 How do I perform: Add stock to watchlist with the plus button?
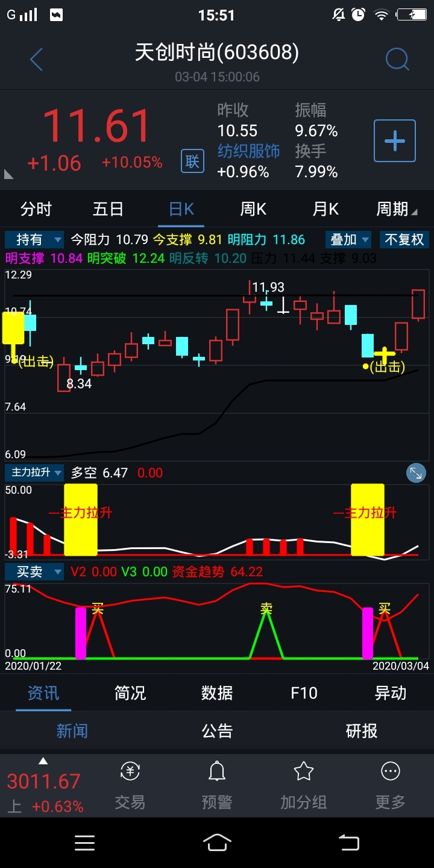pos(395,141)
